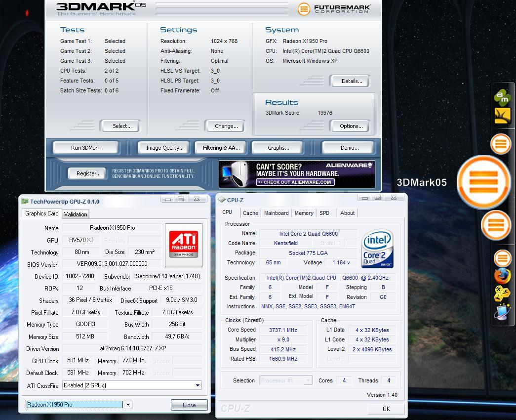Click Select under Tests
This screenshot has width=516, height=420.
pyautogui.click(x=122, y=126)
